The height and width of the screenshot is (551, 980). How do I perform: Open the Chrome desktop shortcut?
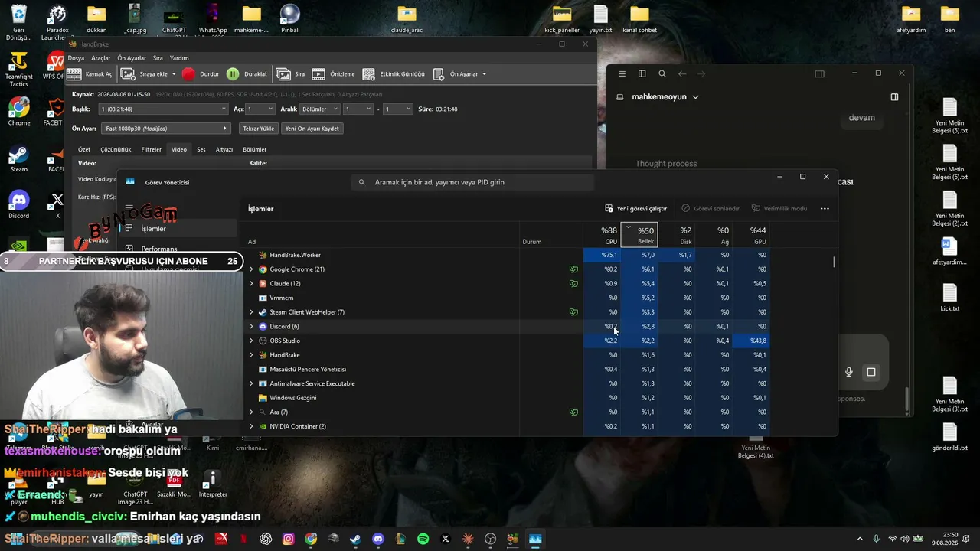19,112
